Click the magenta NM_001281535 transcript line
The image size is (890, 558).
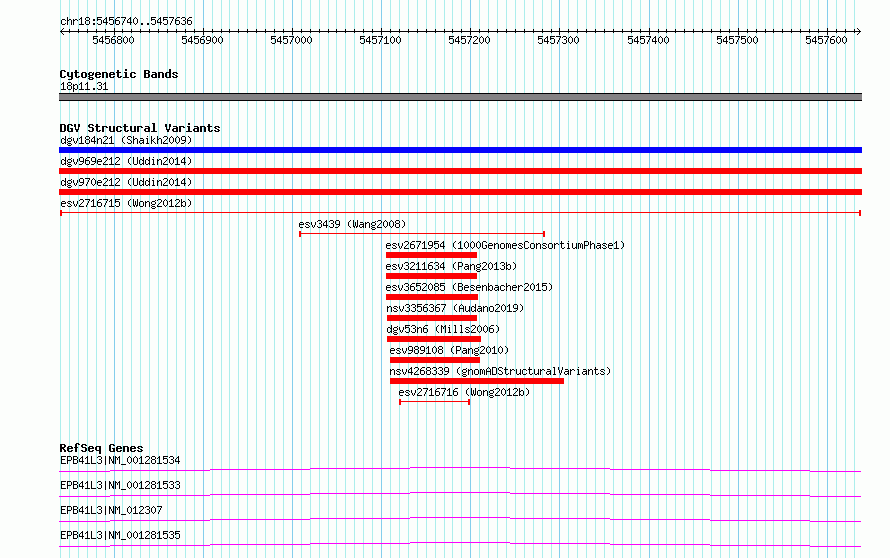460,544
